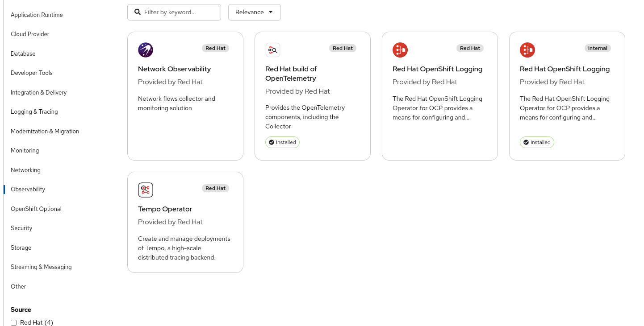Screen dimensions: 644x326
Task: Open the Network Observability title link
Action: (x=174, y=69)
